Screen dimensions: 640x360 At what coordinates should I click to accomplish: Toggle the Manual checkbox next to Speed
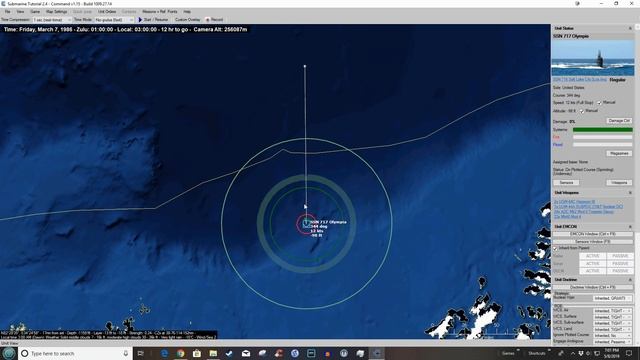point(599,103)
